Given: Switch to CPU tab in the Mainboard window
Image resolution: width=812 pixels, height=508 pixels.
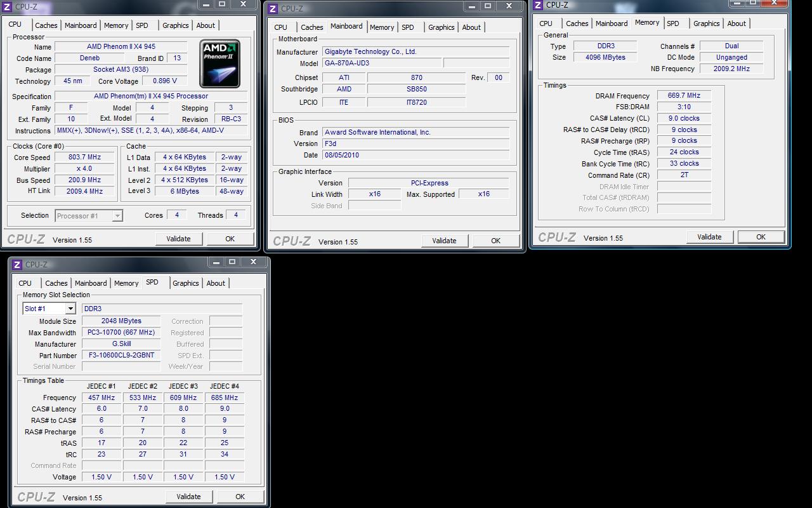Looking at the screenshot, I should pos(281,27).
